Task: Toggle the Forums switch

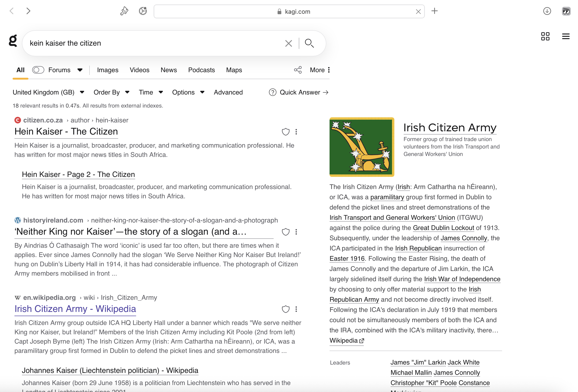Action: 38,70
